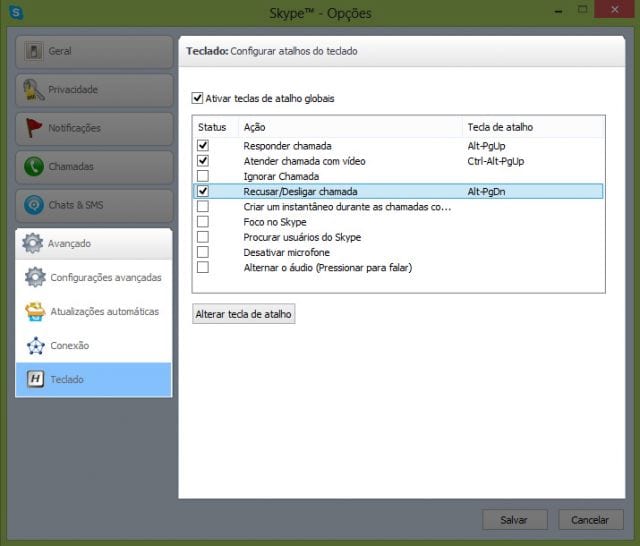Viewport: 640px width, 546px height.
Task: Click the Cancelar button
Action: coord(590,519)
